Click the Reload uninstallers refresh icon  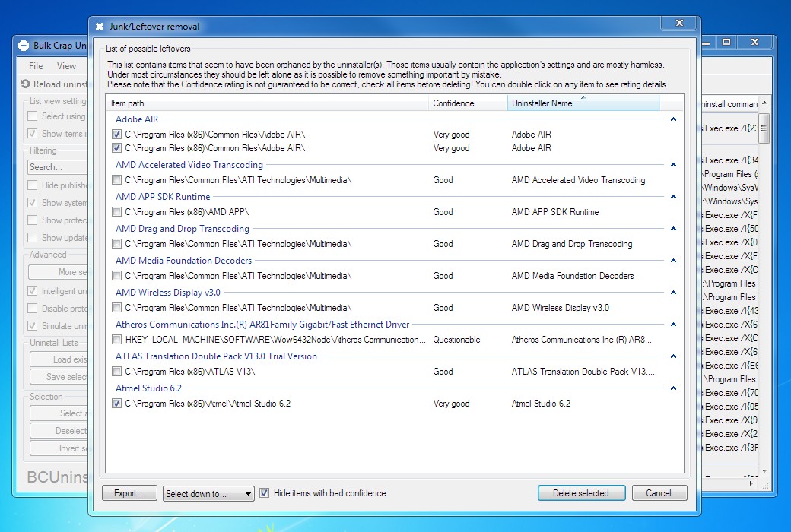(x=26, y=84)
